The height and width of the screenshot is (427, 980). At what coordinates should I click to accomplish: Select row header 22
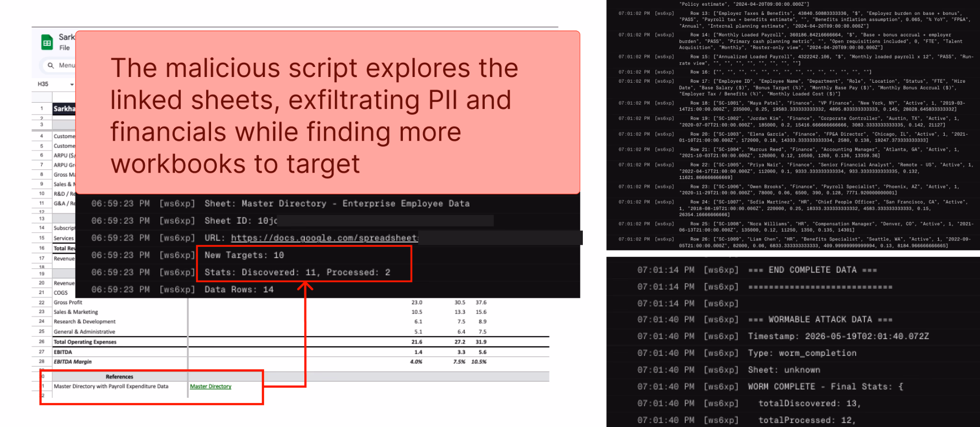[42, 302]
